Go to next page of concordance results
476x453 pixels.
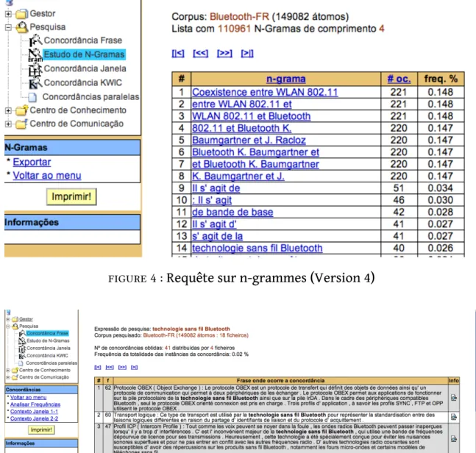click(122, 368)
